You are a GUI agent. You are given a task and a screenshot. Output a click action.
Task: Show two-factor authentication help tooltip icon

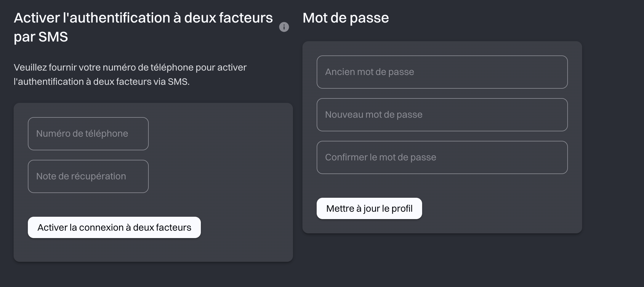tap(284, 27)
